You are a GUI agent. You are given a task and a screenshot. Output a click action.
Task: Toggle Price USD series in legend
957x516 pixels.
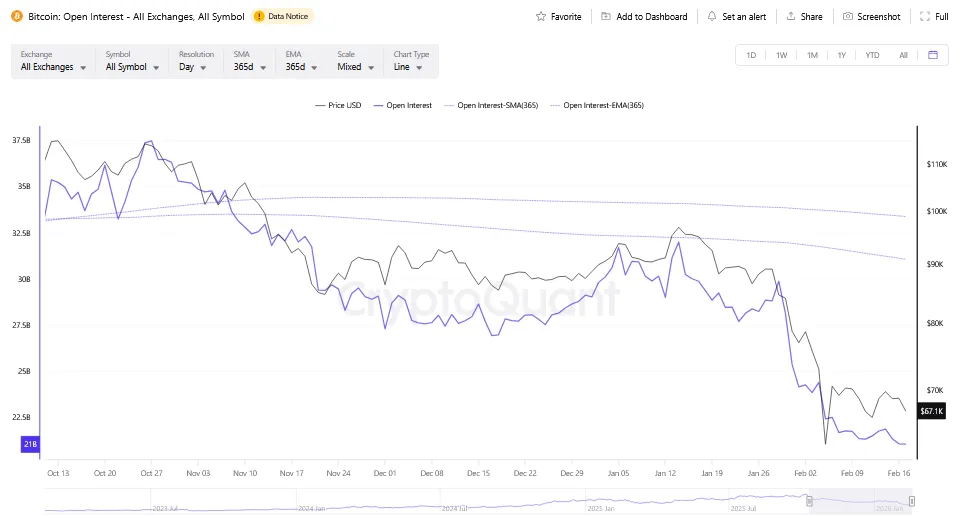point(337,105)
